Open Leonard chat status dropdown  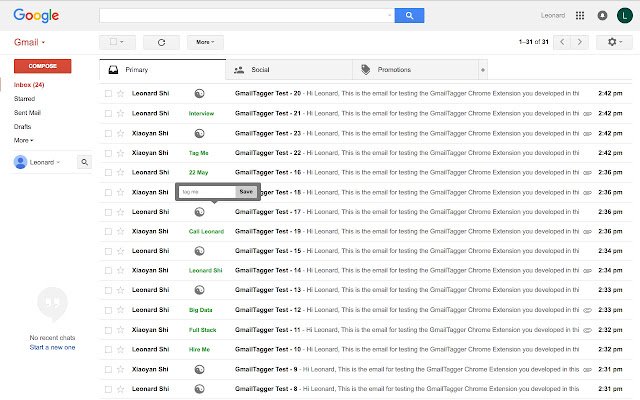click(x=45, y=162)
